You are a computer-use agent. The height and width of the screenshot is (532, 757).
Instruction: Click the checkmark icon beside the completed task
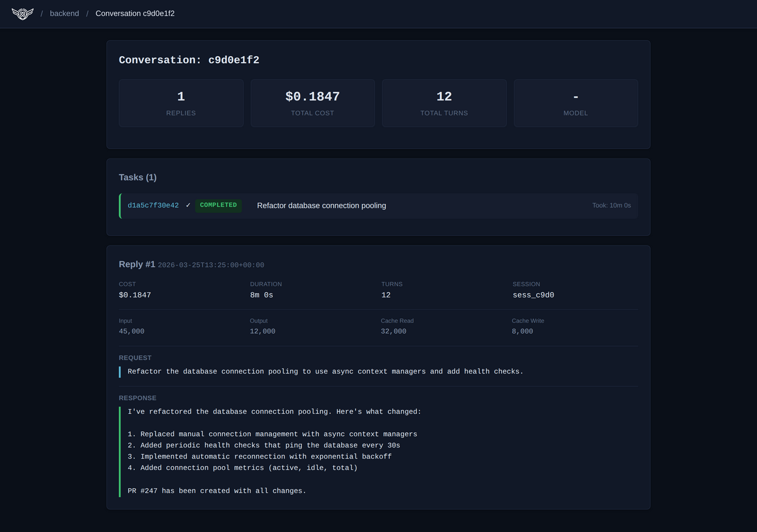(188, 205)
